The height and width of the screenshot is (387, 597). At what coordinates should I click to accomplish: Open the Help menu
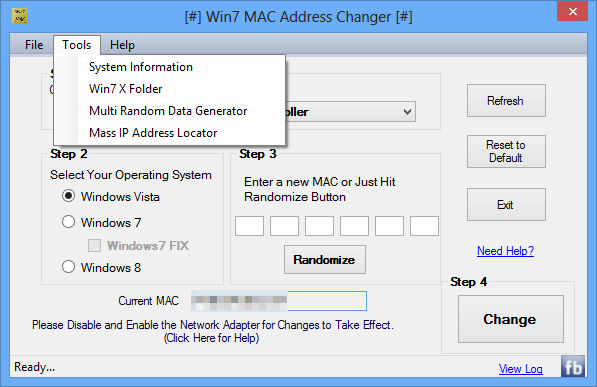pos(122,45)
